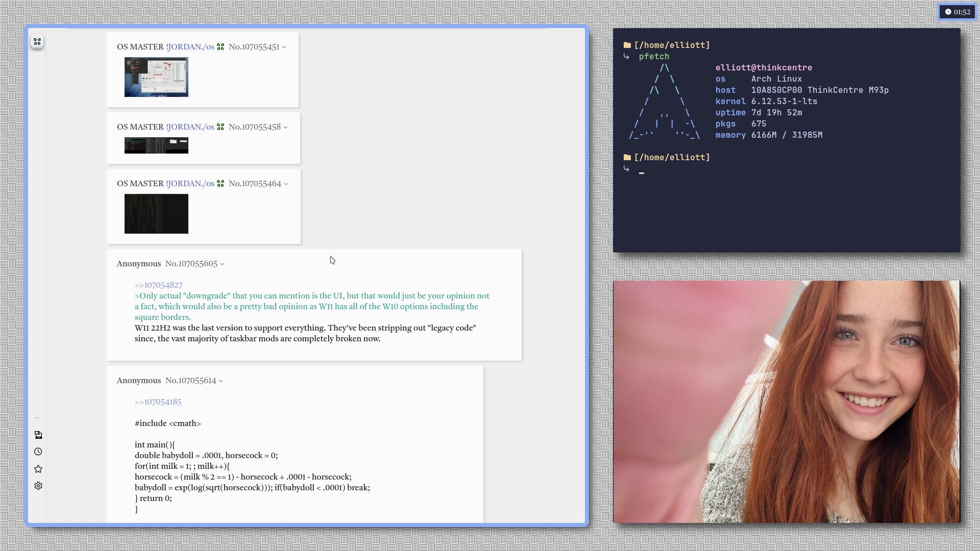Image resolution: width=980 pixels, height=551 pixels.
Task: Open post menu arrow for No.107055614
Action: tap(220, 381)
